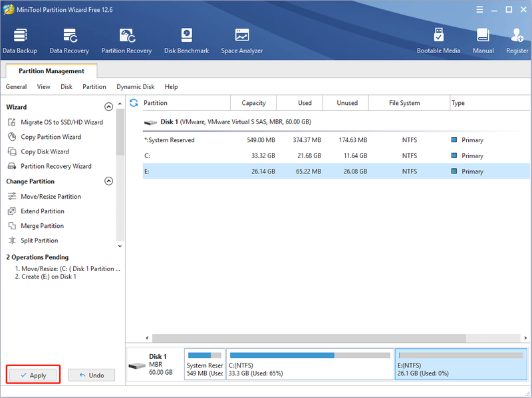Open the hamburger menu in the title bar
Viewport: 532px width, 398px height.
click(479, 9)
